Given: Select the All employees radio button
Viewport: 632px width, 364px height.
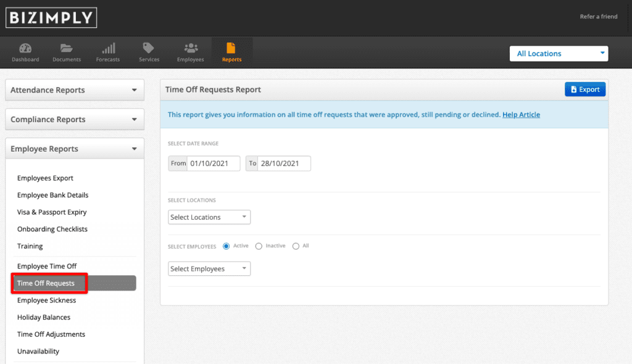Looking at the screenshot, I should click(296, 246).
